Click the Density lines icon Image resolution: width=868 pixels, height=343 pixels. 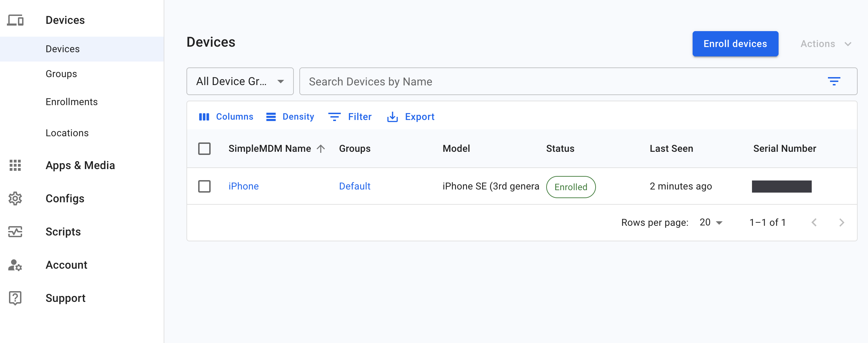pyautogui.click(x=271, y=117)
